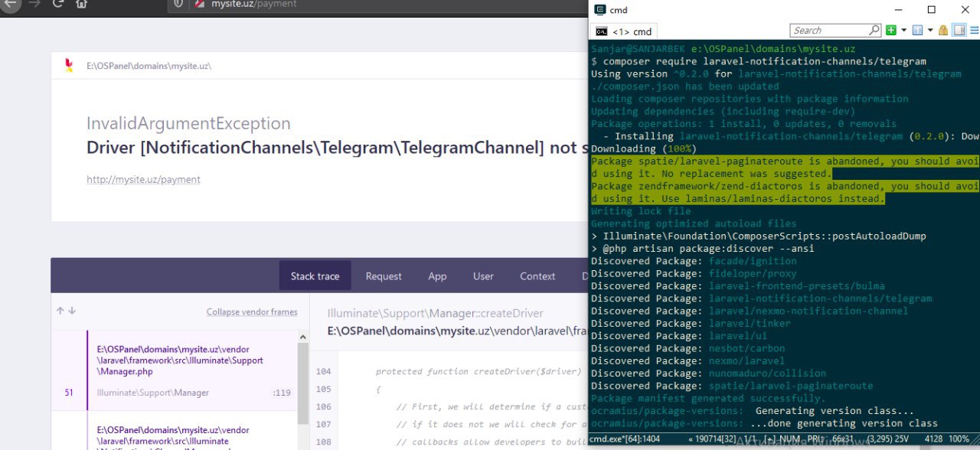
Task: Open the shield tracking protection icon
Action: [179, 4]
